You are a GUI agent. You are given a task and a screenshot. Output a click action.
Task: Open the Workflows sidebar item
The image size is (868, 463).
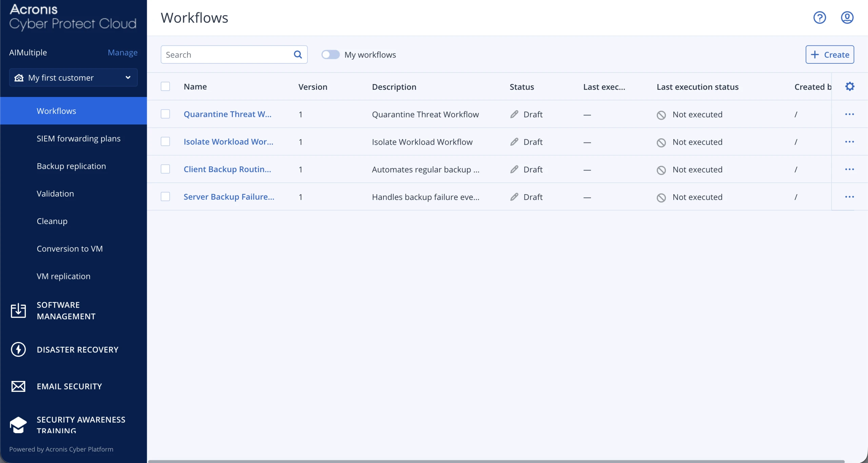pyautogui.click(x=73, y=111)
